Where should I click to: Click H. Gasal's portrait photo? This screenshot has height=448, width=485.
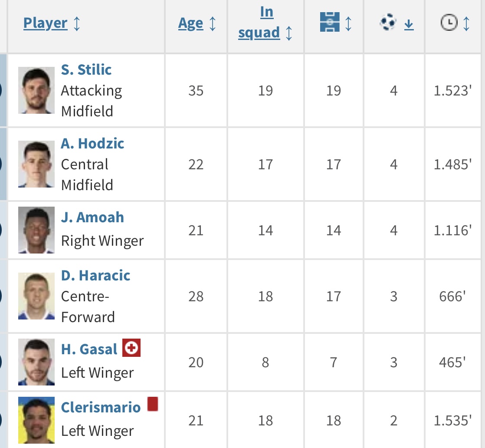(x=36, y=362)
